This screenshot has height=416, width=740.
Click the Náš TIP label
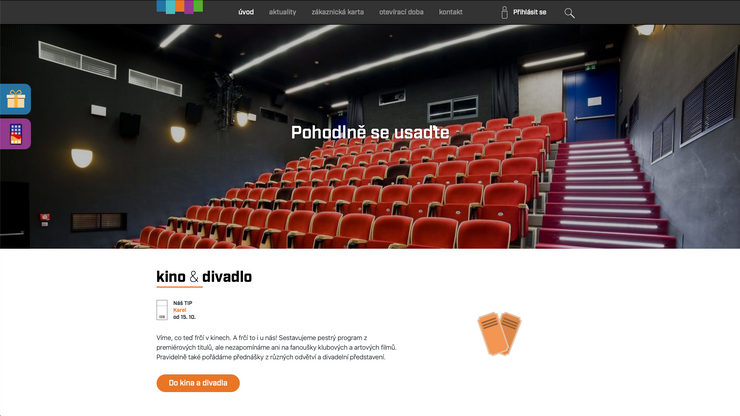point(183,303)
